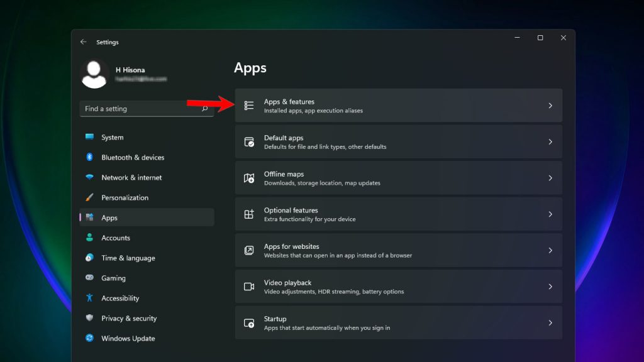Open the Offline maps page
This screenshot has height=362, width=644.
click(x=398, y=178)
